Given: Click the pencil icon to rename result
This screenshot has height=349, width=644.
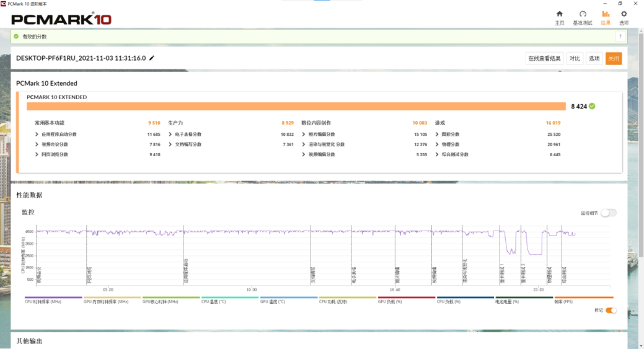Looking at the screenshot, I should [152, 58].
